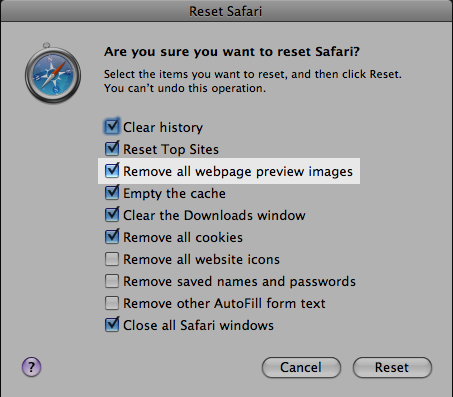This screenshot has width=453, height=397.
Task: Click the Reset button
Action: click(392, 367)
